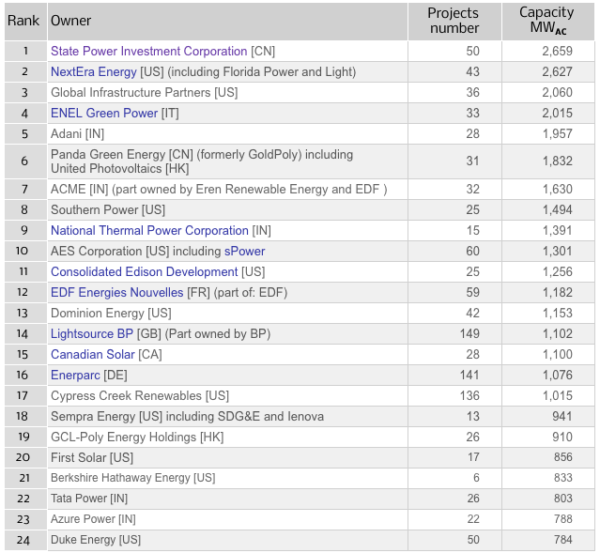
Task: Open the State Power Investment Corporation link
Action: point(148,51)
